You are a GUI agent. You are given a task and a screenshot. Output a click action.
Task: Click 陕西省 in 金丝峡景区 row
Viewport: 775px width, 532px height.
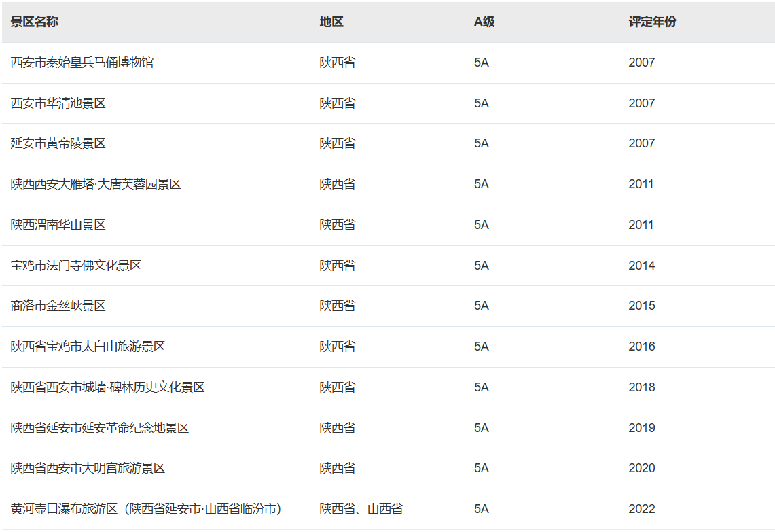click(x=338, y=306)
